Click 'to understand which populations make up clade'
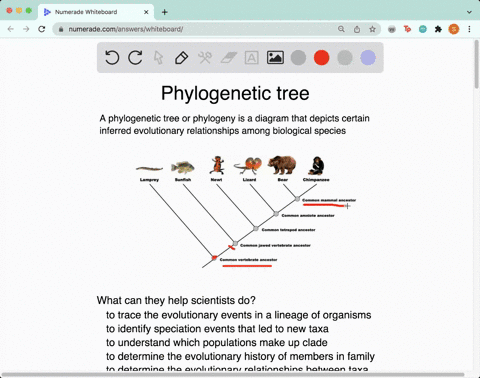480x378 pixels. tap(217, 343)
